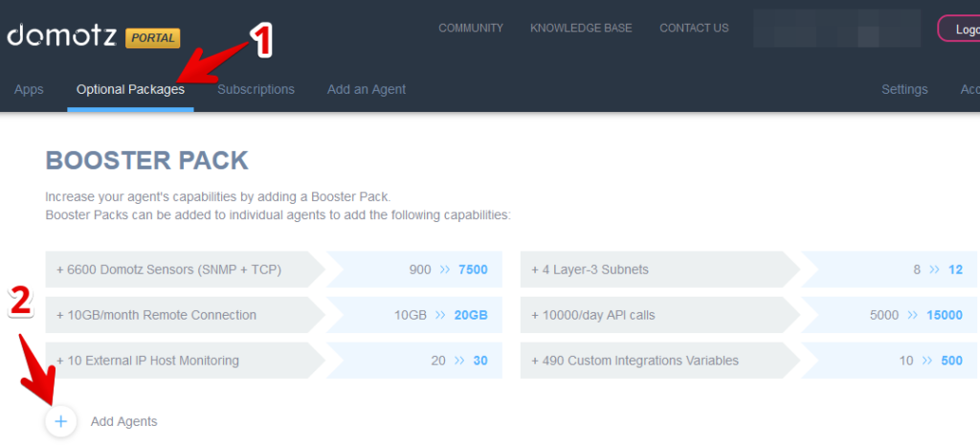
Task: Click the PORTAL badge
Action: 153,38
